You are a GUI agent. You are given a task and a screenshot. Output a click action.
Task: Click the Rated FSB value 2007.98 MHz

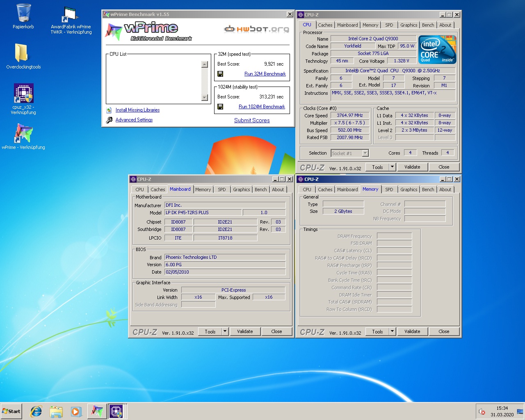[x=350, y=137]
